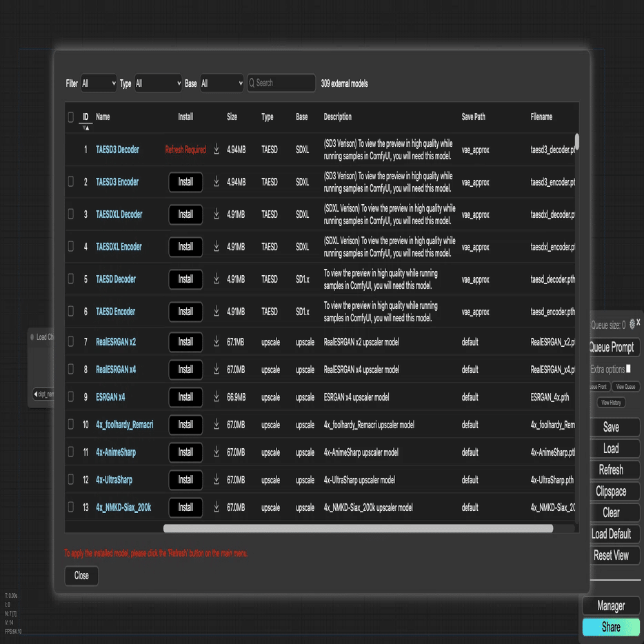Click the download icon for 4x_NMKD-Siax_200k
Viewport: 644px width, 644px height.
tap(217, 507)
